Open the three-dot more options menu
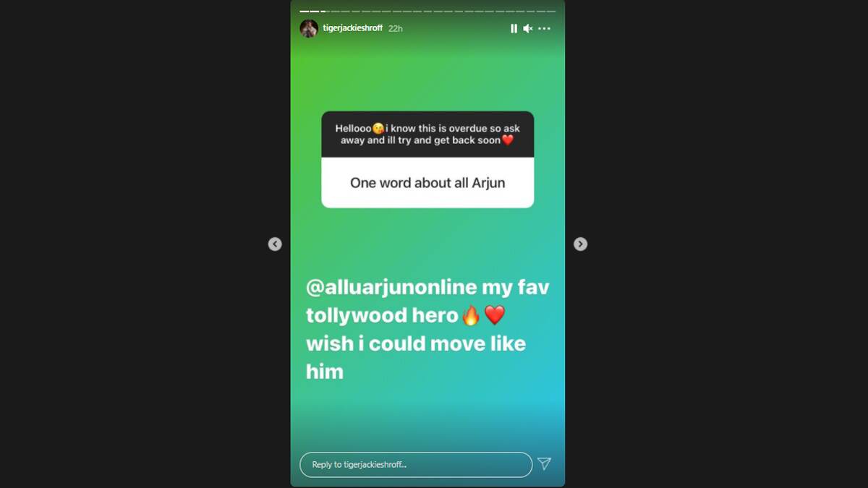 click(x=544, y=28)
